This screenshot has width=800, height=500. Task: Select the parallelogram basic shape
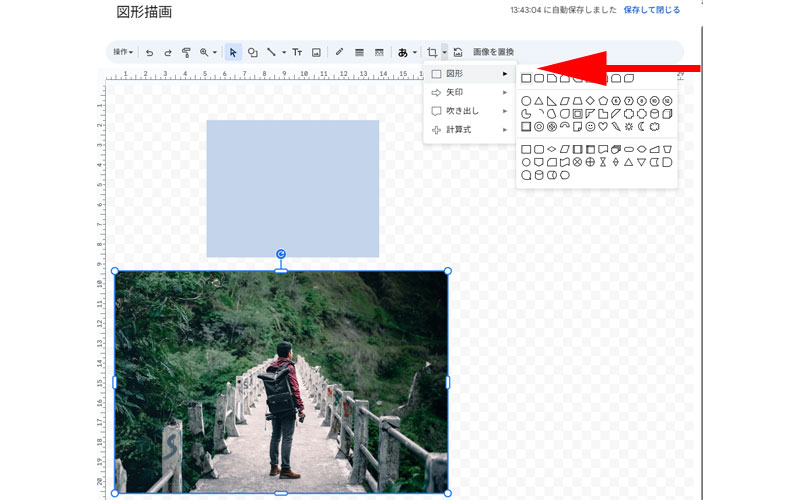click(564, 101)
